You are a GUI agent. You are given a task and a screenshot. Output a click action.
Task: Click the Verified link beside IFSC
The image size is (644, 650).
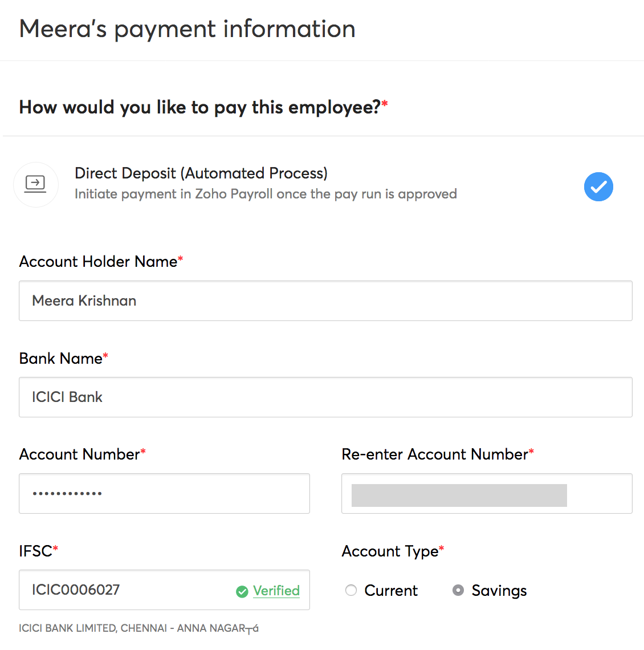click(x=276, y=591)
